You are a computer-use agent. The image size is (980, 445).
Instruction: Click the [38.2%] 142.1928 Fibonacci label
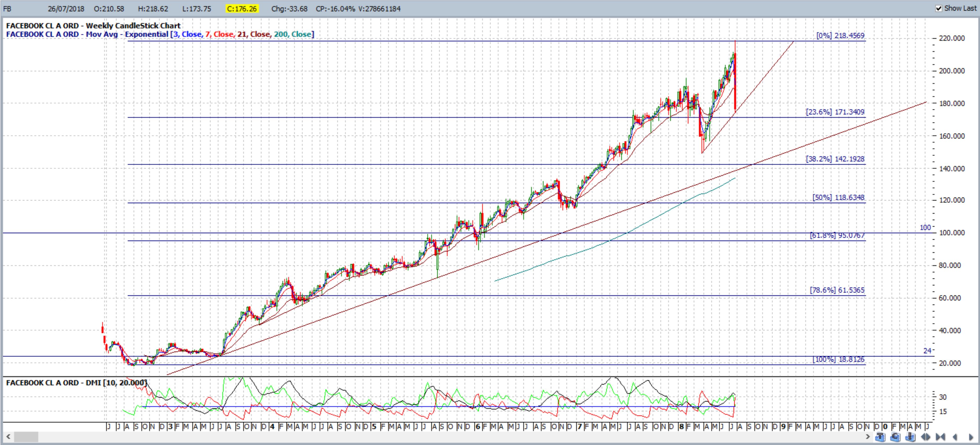pos(835,159)
